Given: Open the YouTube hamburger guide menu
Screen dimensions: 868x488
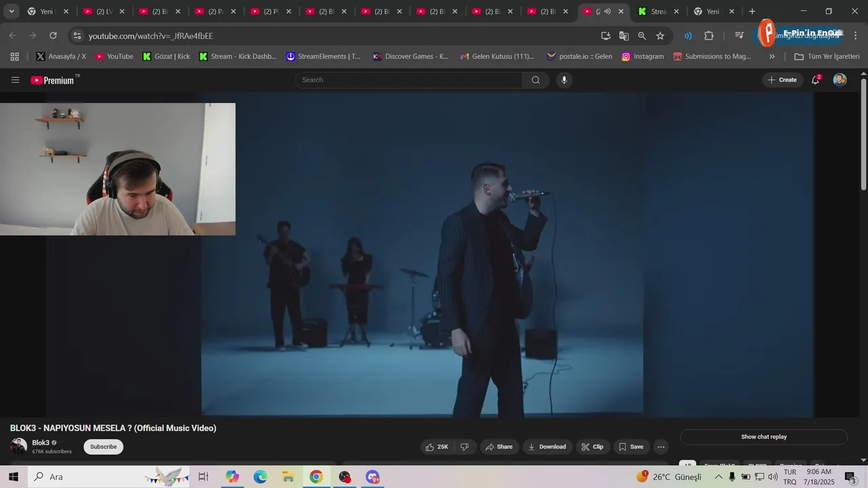Looking at the screenshot, I should tap(15, 80).
